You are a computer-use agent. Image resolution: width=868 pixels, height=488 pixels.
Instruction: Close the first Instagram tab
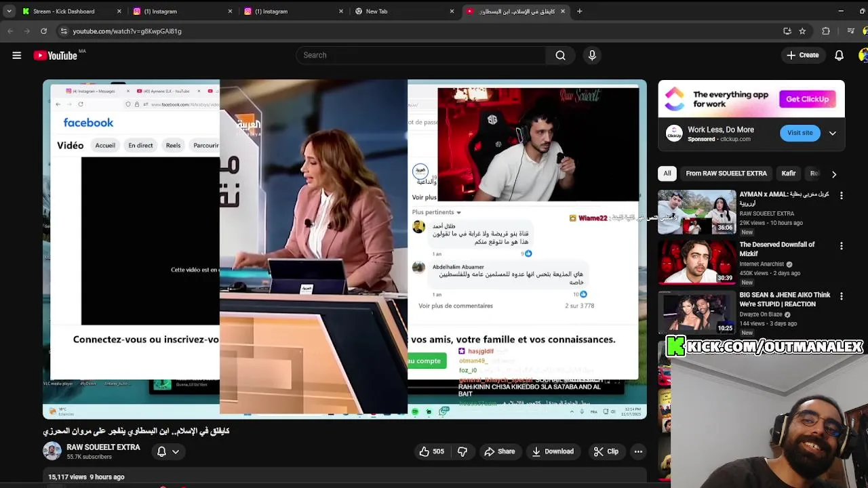pos(230,12)
